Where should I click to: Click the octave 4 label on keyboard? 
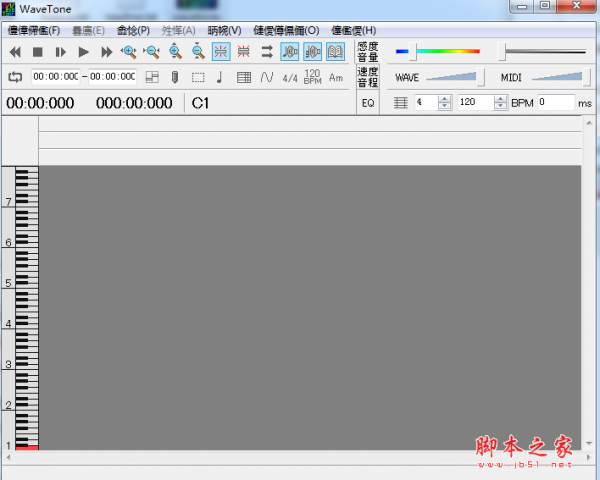(8, 324)
